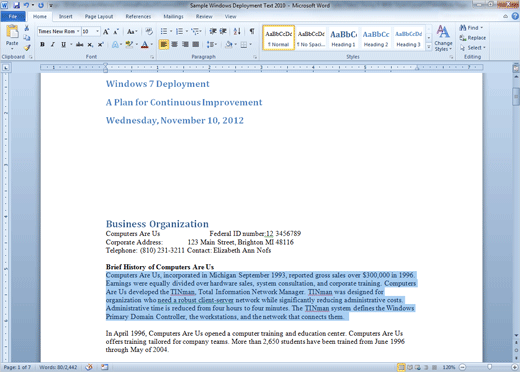The height and width of the screenshot is (372, 520).
Task: Apply the Heading 1 style
Action: [x=343, y=38]
